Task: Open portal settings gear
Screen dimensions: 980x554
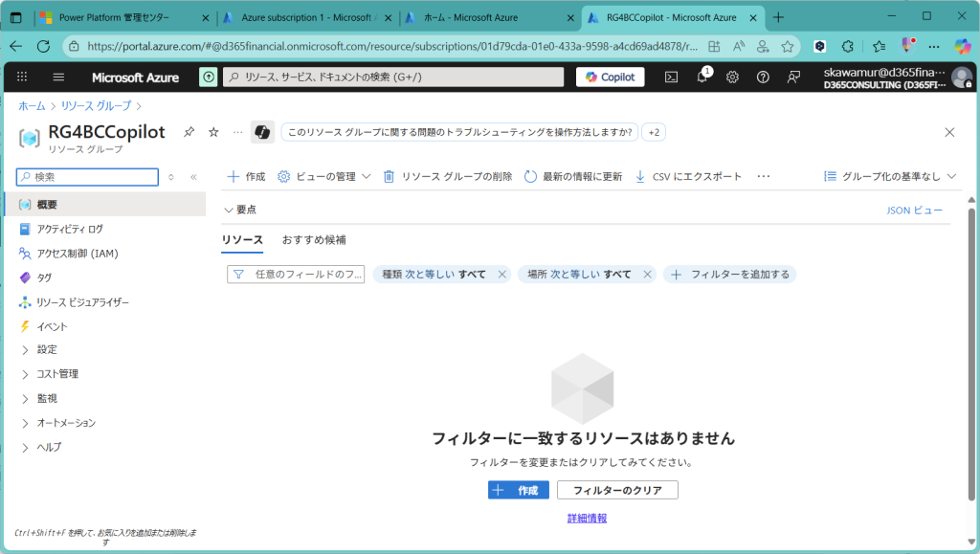Action: tap(732, 77)
